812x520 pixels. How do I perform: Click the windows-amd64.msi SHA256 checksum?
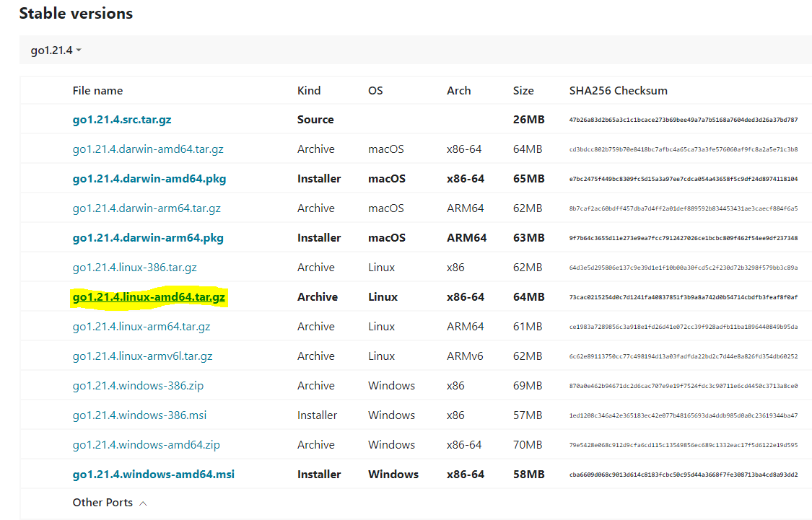[x=683, y=475]
